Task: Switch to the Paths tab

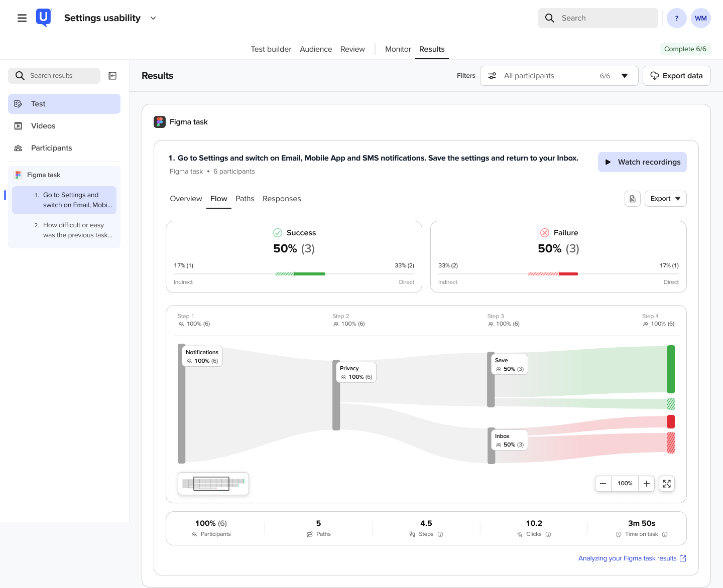Action: coord(245,199)
